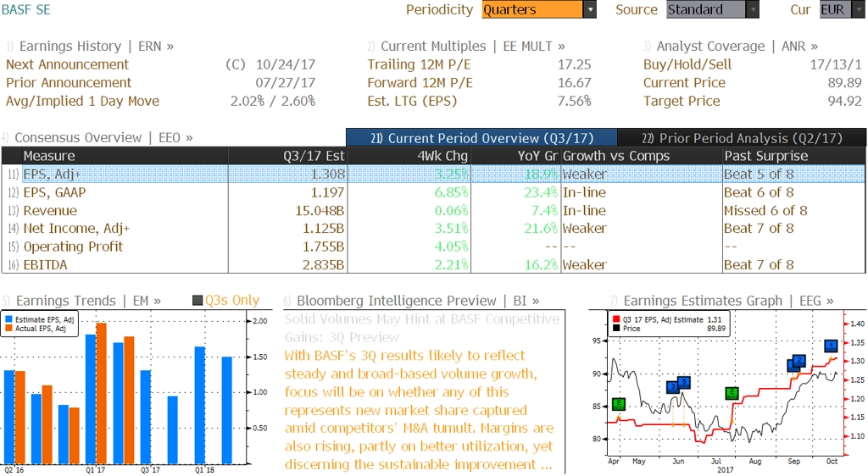The height and width of the screenshot is (476, 868).
Task: Click news marker 1 on the estimates graph
Action: tap(831, 346)
